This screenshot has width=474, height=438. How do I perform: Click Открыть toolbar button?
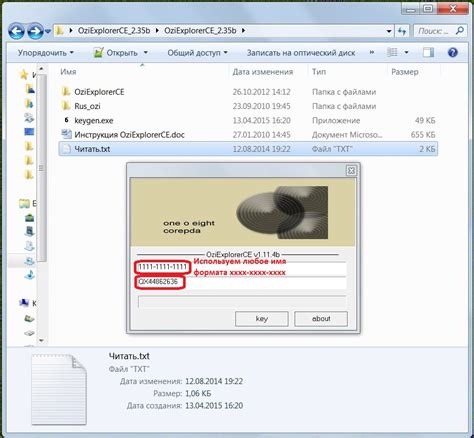pyautogui.click(x=116, y=53)
